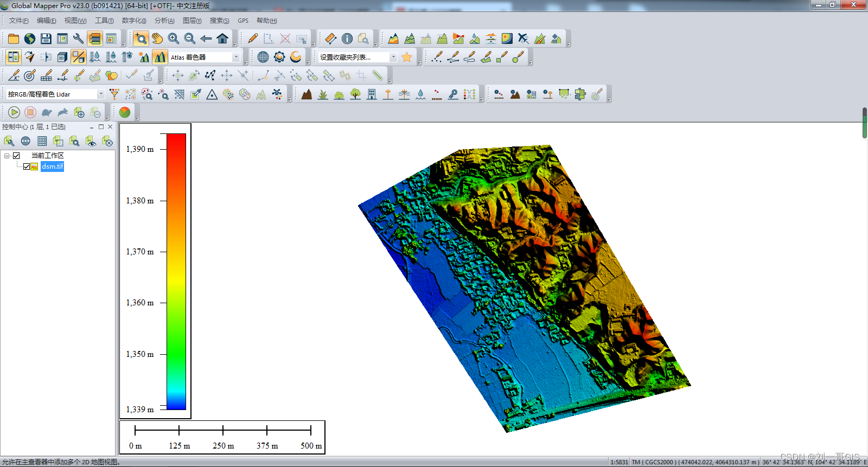Click the green play script button
Screen dimensions: 868x467
(x=14, y=112)
